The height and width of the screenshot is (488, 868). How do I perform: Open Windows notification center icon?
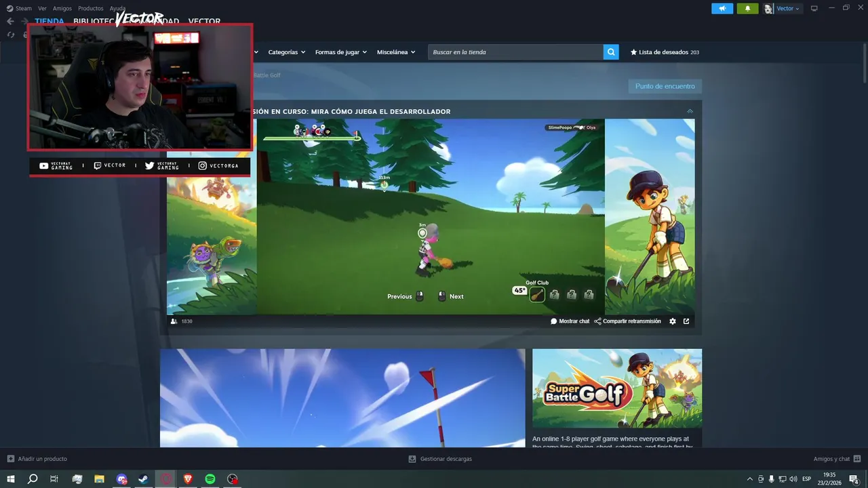pyautogui.click(x=854, y=479)
